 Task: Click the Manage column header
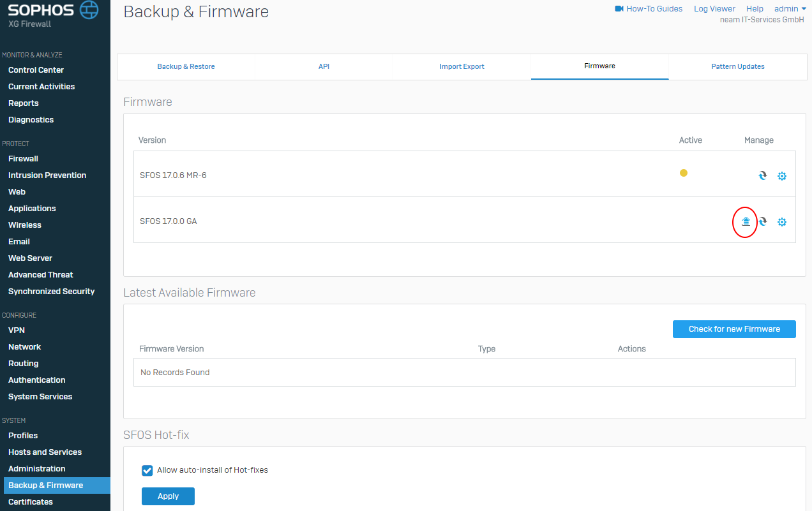758,140
